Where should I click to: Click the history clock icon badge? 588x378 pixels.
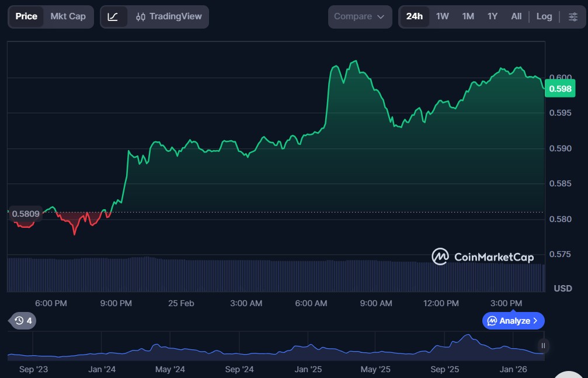(23, 321)
